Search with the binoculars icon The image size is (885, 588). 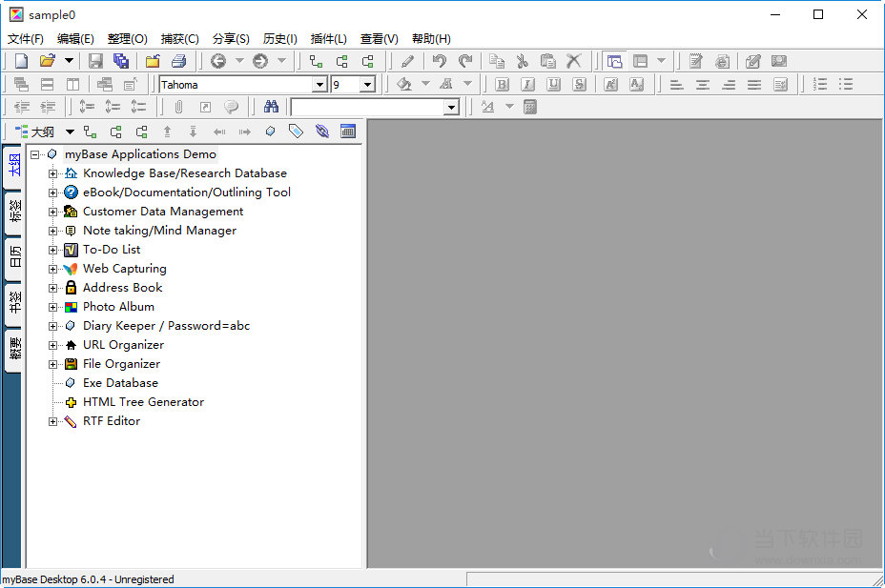coord(272,107)
